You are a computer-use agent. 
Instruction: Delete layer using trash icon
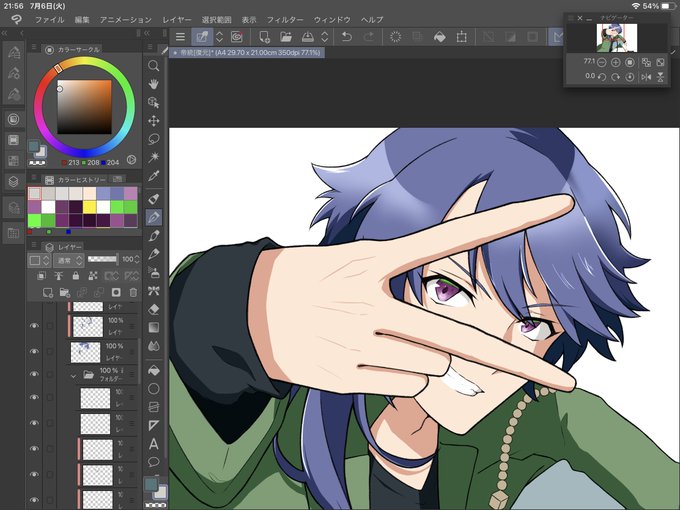tap(133, 292)
